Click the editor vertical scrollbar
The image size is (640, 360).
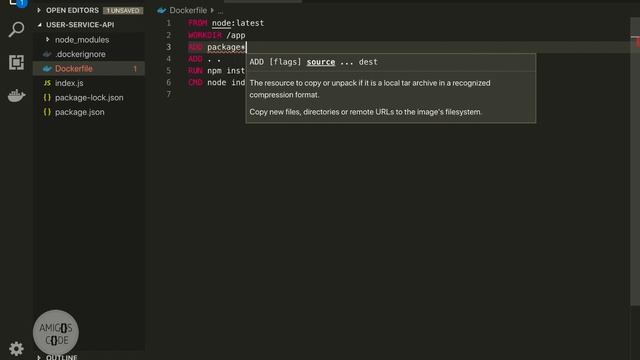[635, 161]
